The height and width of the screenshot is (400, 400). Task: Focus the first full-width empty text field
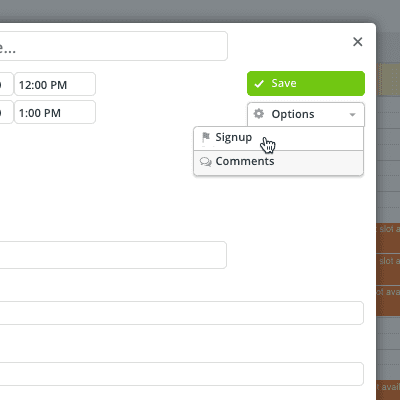181,313
